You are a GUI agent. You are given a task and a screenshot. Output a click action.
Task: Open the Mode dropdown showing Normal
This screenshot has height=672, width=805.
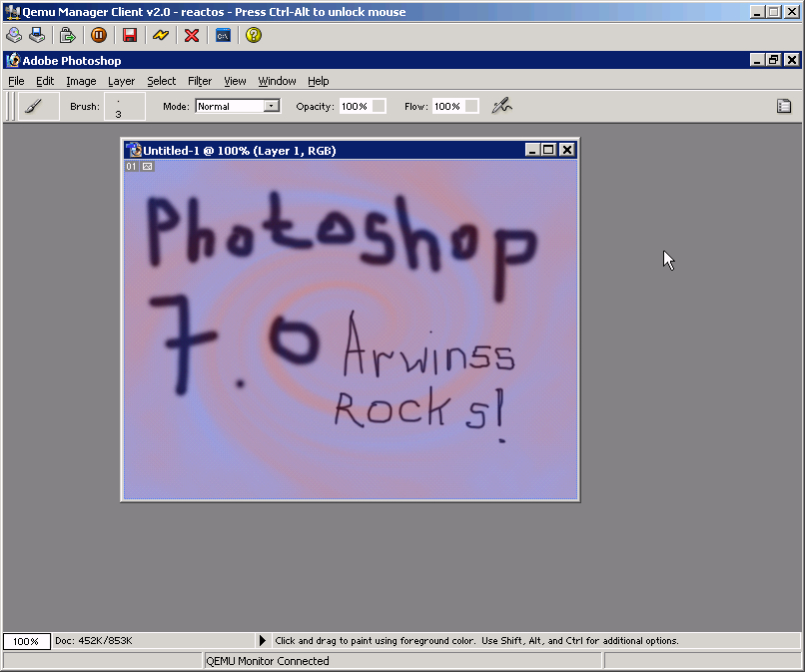[x=238, y=106]
